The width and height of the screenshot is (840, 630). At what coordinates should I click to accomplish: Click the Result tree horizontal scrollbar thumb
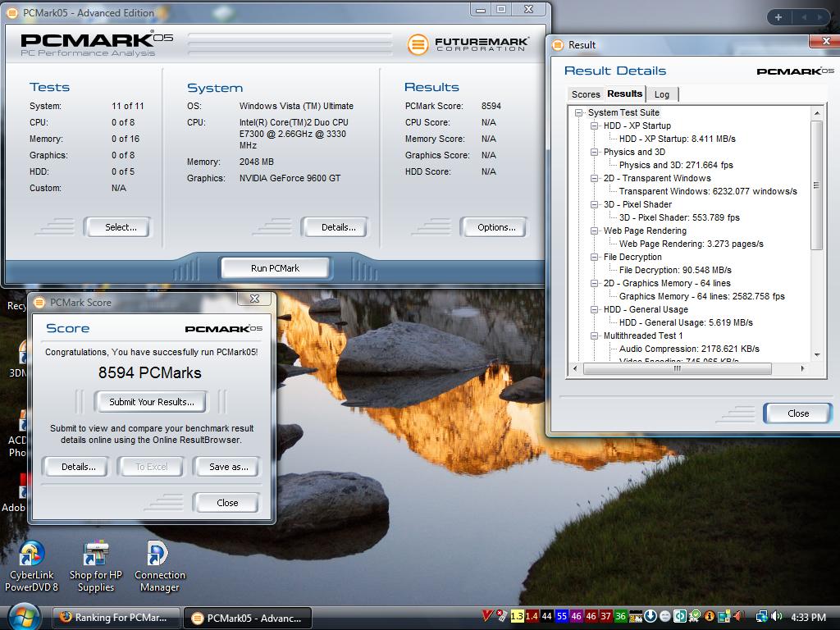pyautogui.click(x=677, y=368)
